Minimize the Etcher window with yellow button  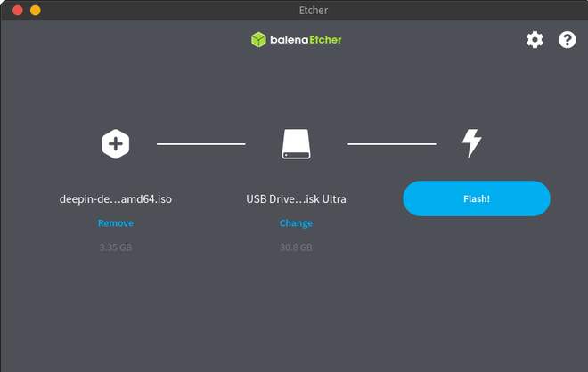pyautogui.click(x=36, y=10)
